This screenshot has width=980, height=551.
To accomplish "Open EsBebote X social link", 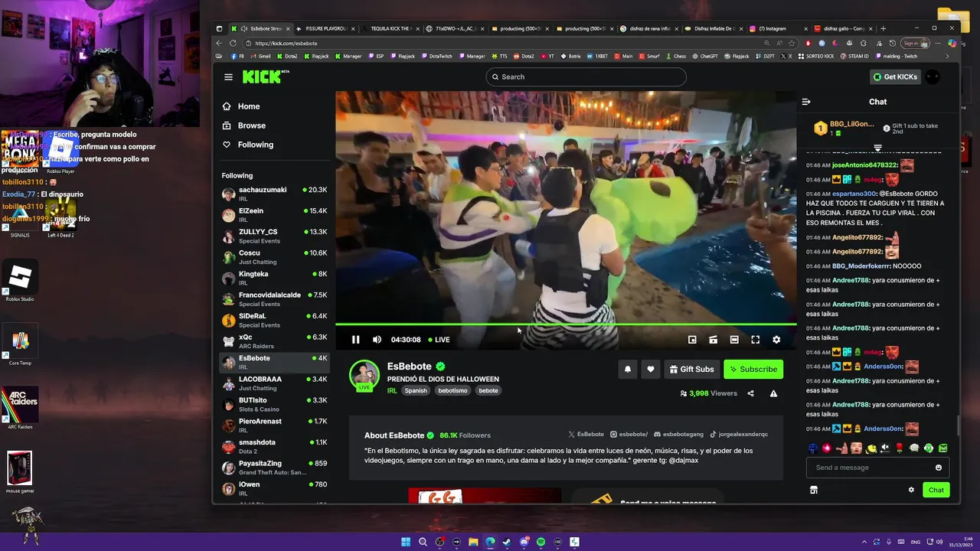I will [586, 435].
